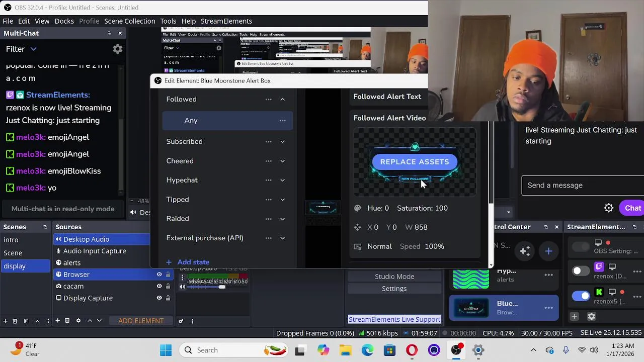Open scene filters icon in Scenes toolbar
This screenshot has height=362, width=644.
click(26, 321)
